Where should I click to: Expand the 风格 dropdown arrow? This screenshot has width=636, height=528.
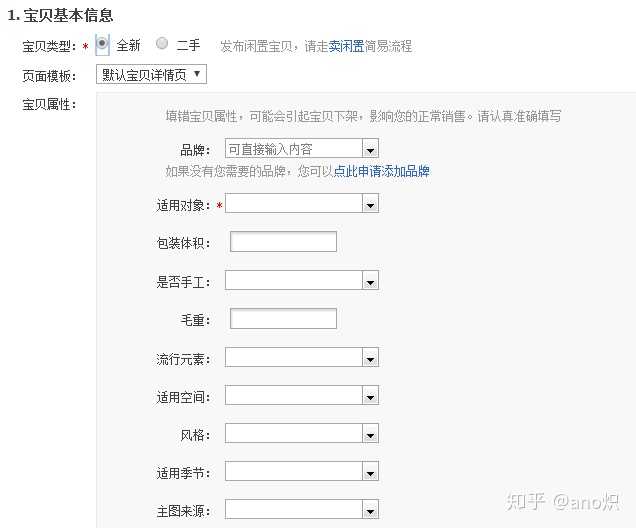371,434
